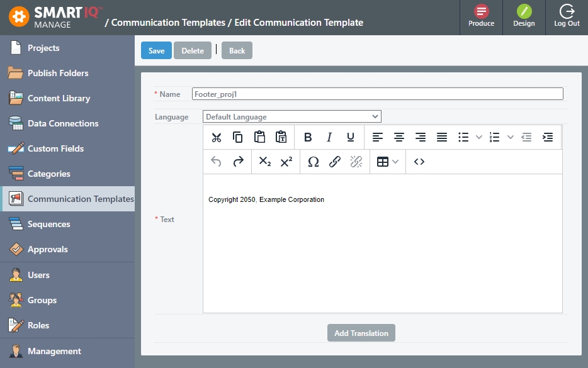588x368 pixels.
Task: Increase indent of the text
Action: (548, 138)
